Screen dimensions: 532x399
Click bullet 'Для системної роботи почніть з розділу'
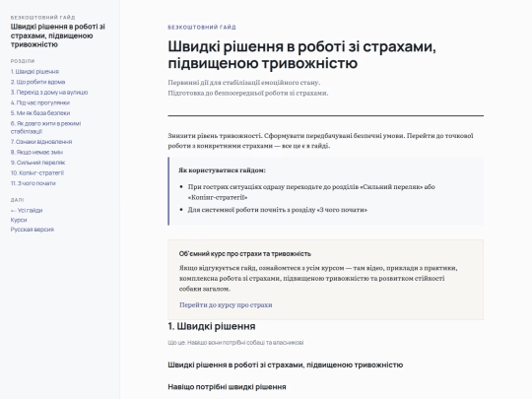coord(278,210)
